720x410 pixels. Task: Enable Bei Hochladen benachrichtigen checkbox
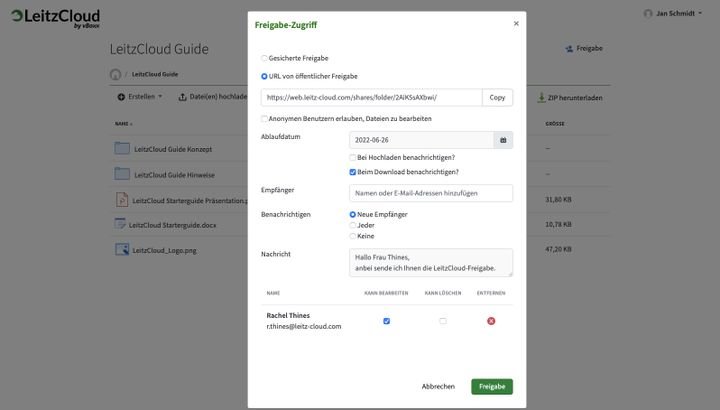click(353, 157)
